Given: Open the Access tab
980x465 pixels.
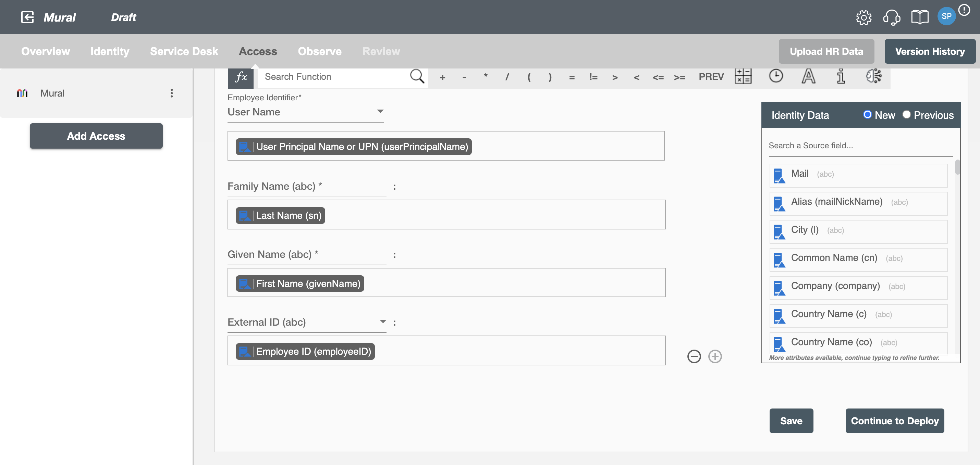Looking at the screenshot, I should click(257, 50).
